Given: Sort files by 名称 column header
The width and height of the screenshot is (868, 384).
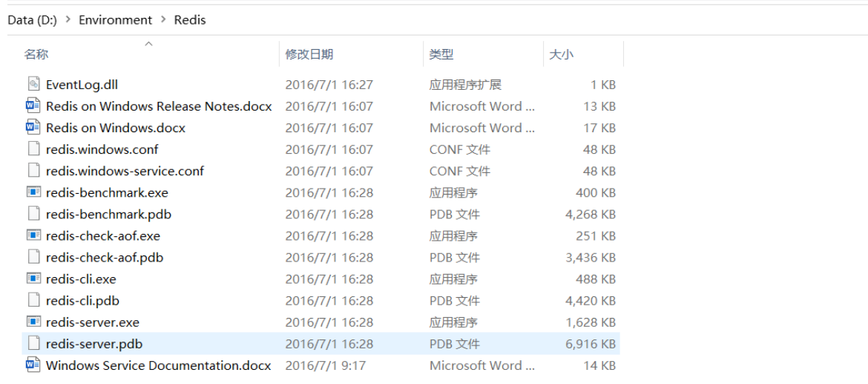Looking at the screenshot, I should (x=36, y=54).
